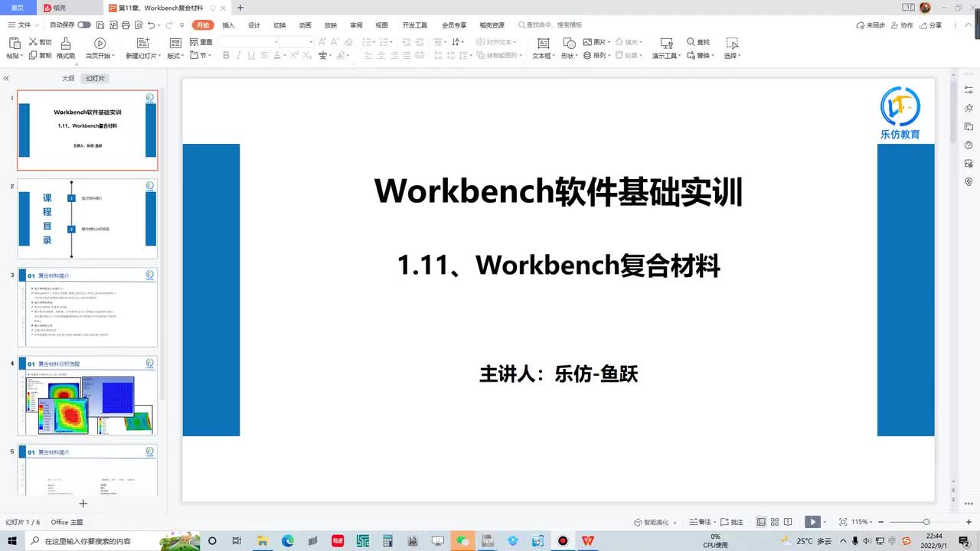Click the Cut (剪切) scissors icon

pyautogui.click(x=34, y=42)
